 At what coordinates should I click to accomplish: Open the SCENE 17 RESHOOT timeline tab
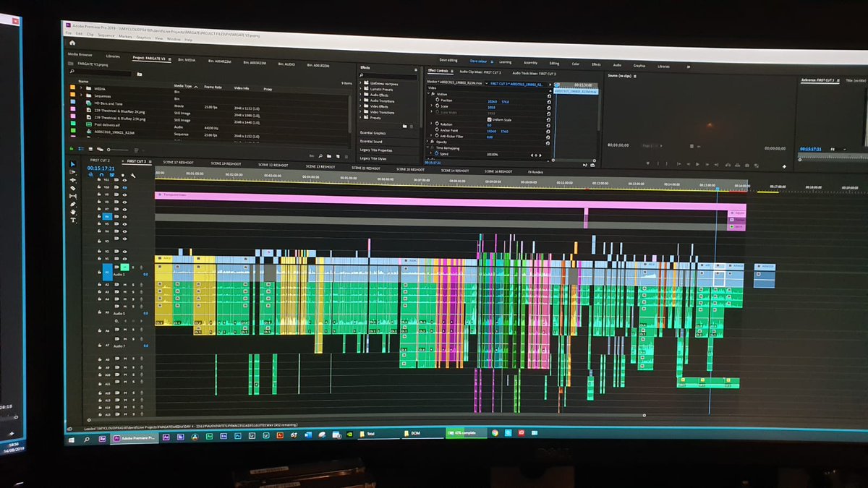coord(179,162)
